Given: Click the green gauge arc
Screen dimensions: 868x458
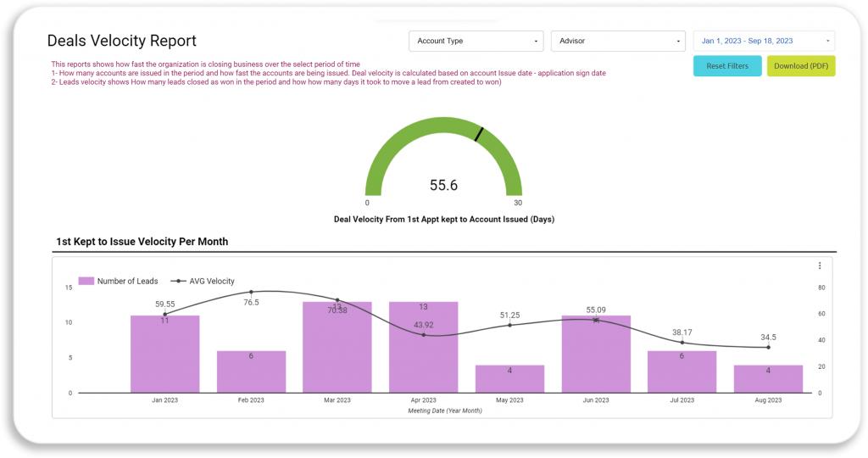Looking at the screenshot, I should (443, 126).
